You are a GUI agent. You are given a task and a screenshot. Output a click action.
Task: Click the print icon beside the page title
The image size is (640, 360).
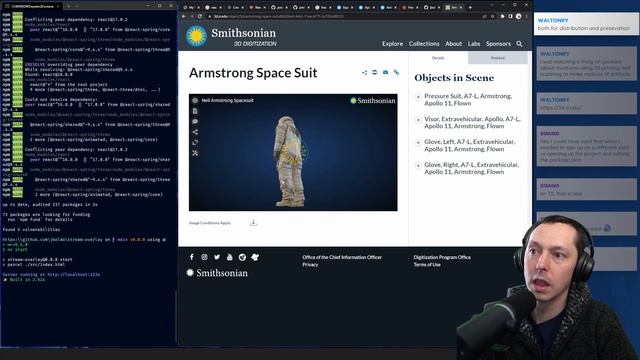375,72
